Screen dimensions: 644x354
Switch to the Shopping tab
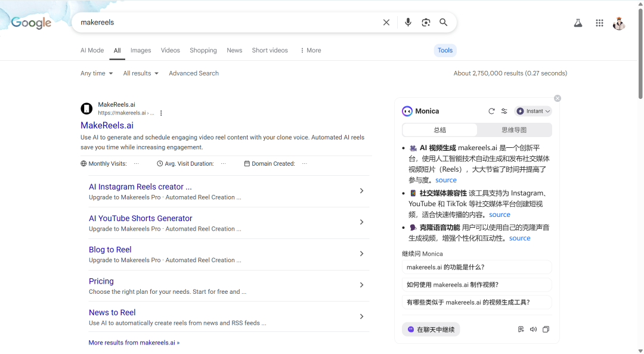(x=203, y=50)
